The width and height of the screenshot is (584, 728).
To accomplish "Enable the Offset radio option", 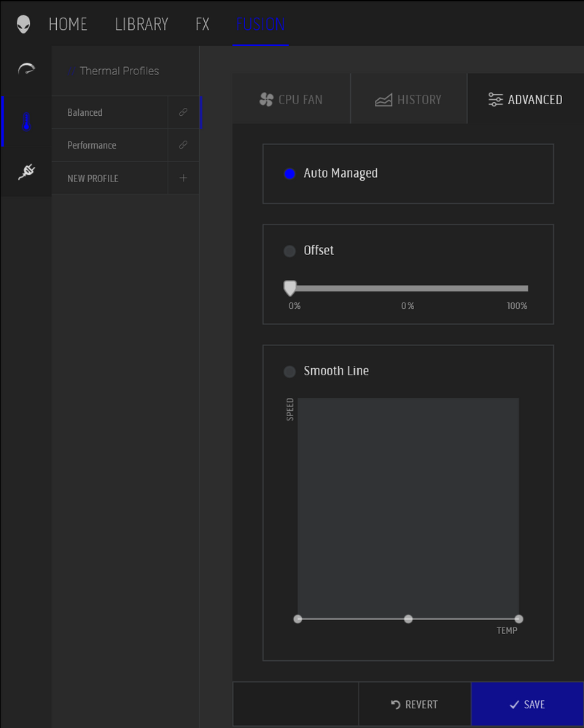I will click(289, 251).
